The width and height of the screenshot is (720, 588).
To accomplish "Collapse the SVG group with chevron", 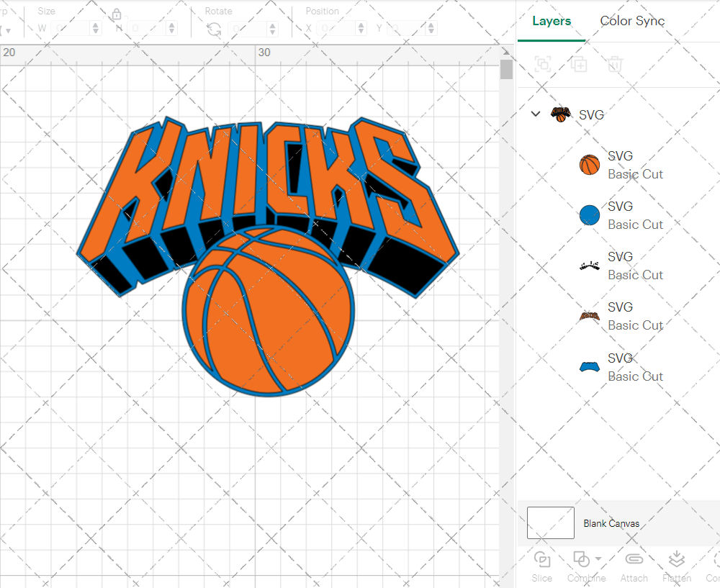I will pos(536,114).
